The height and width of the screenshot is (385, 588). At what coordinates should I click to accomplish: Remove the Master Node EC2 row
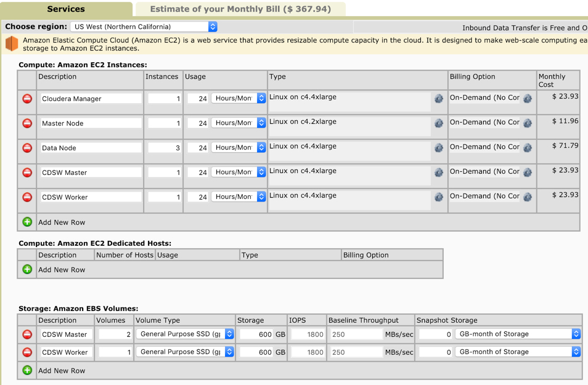(x=27, y=123)
